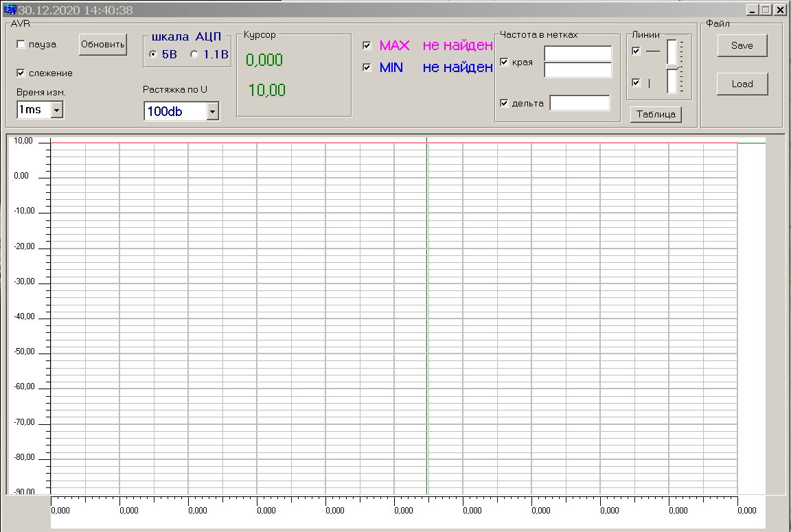Toggle the horizontal grid lines checkbox
The height and width of the screenshot is (532, 791).
(636, 51)
